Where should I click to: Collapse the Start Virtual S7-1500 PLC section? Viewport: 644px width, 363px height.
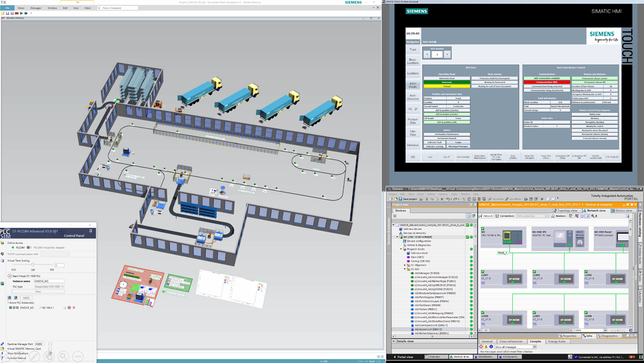tap(10, 276)
